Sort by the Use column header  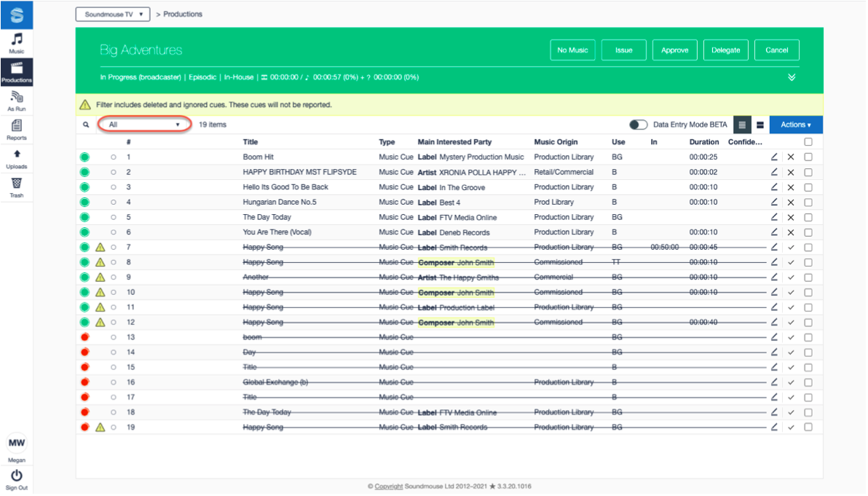coord(618,142)
